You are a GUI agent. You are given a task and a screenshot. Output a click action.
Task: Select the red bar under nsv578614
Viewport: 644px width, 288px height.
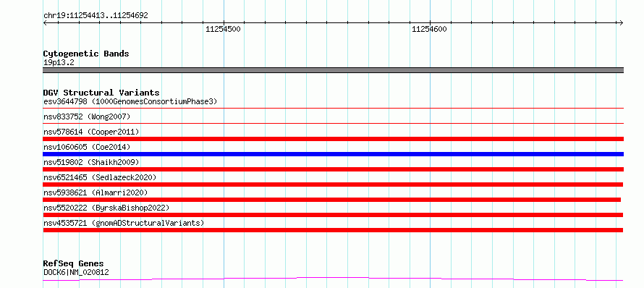(x=333, y=139)
